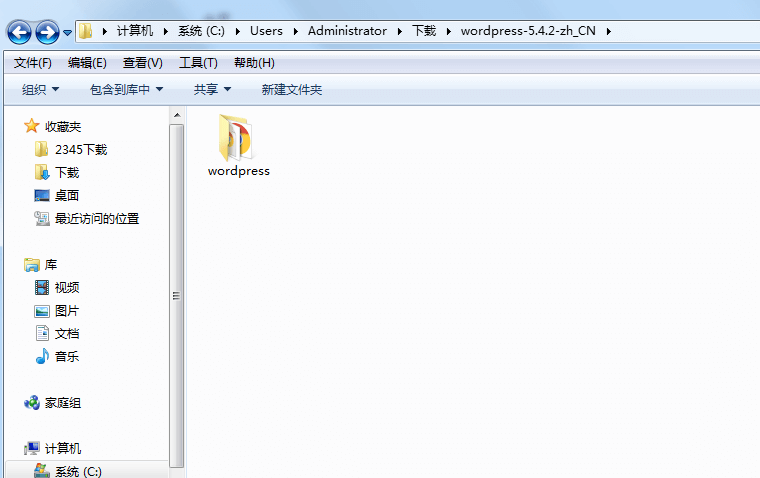Click the 最近访问的位置 icon
The image size is (760, 478).
(x=42, y=219)
